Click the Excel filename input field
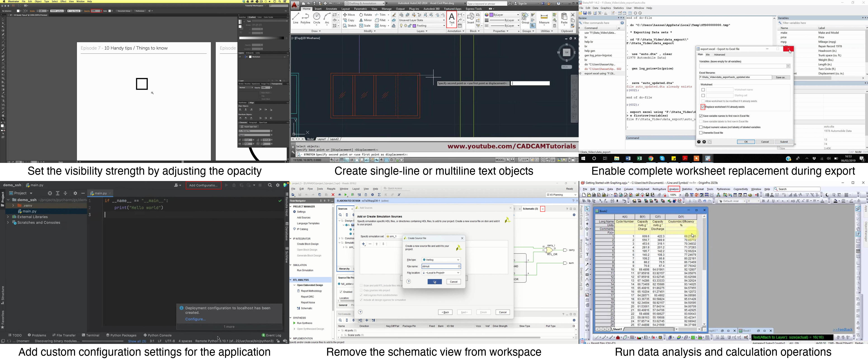 coord(735,78)
